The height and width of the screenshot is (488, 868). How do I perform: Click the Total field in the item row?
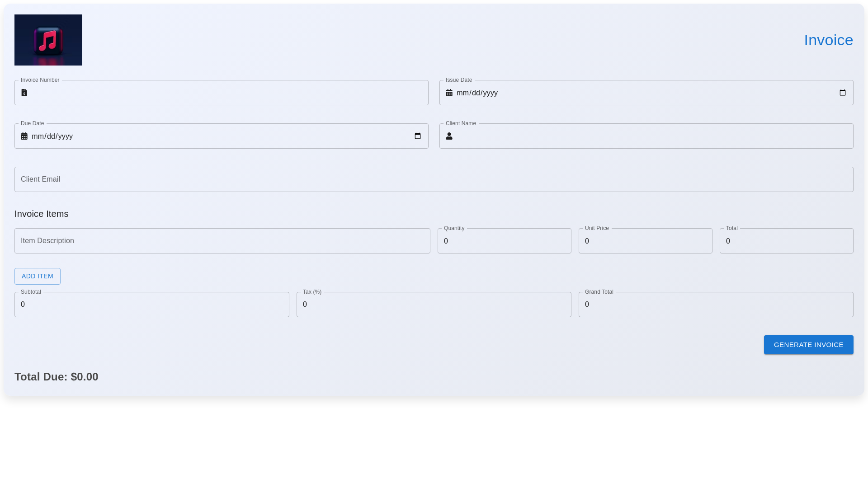click(785, 241)
